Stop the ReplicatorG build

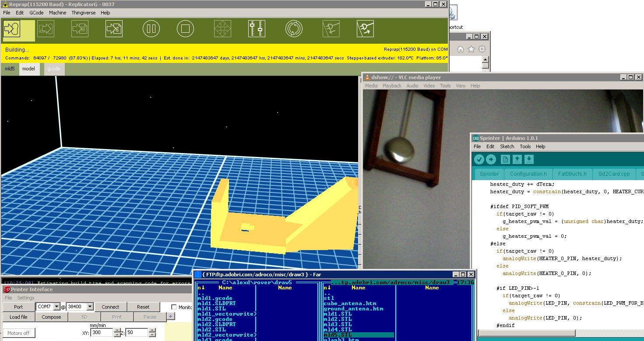pos(185,29)
